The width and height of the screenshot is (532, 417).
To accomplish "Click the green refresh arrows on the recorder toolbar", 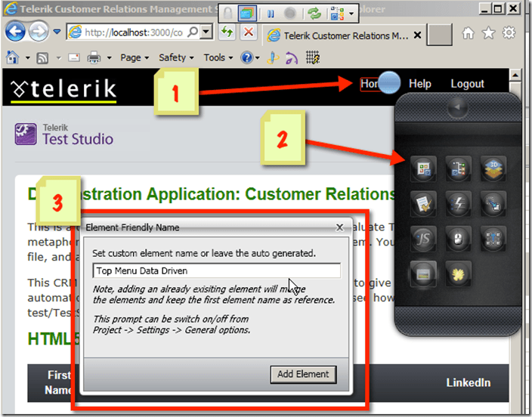I will [314, 14].
